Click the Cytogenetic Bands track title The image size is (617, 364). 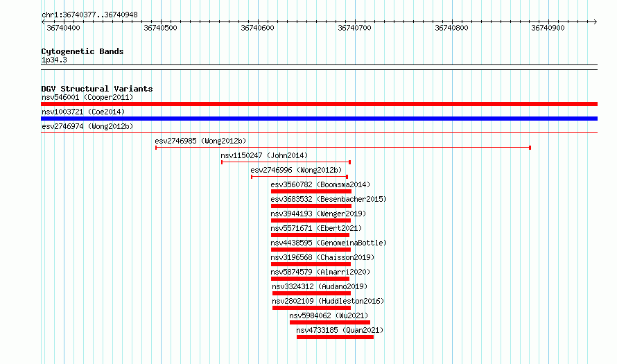82,51
